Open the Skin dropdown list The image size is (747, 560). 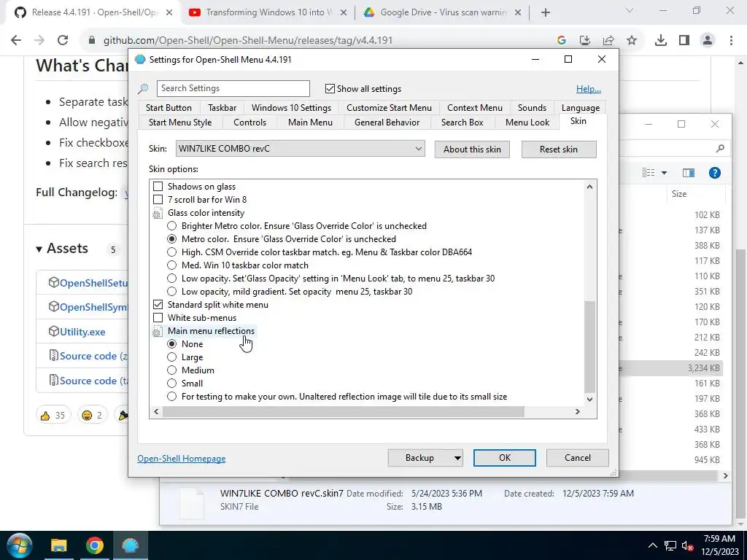300,149
